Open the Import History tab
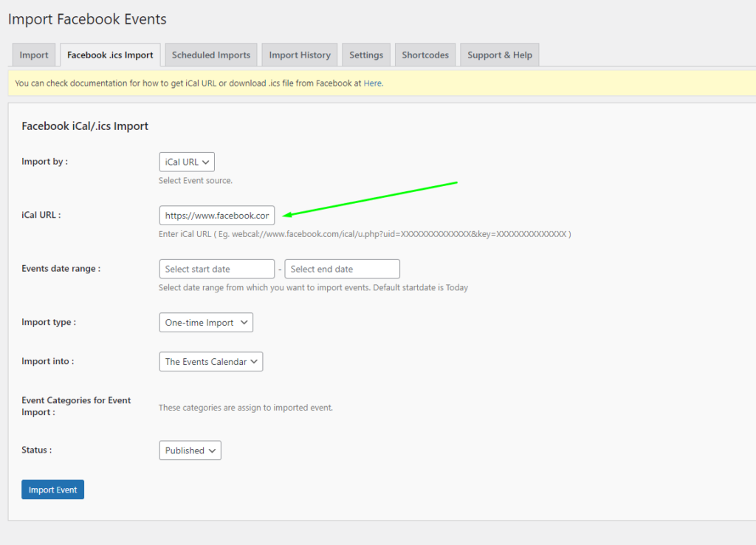The image size is (756, 545). pyautogui.click(x=299, y=54)
